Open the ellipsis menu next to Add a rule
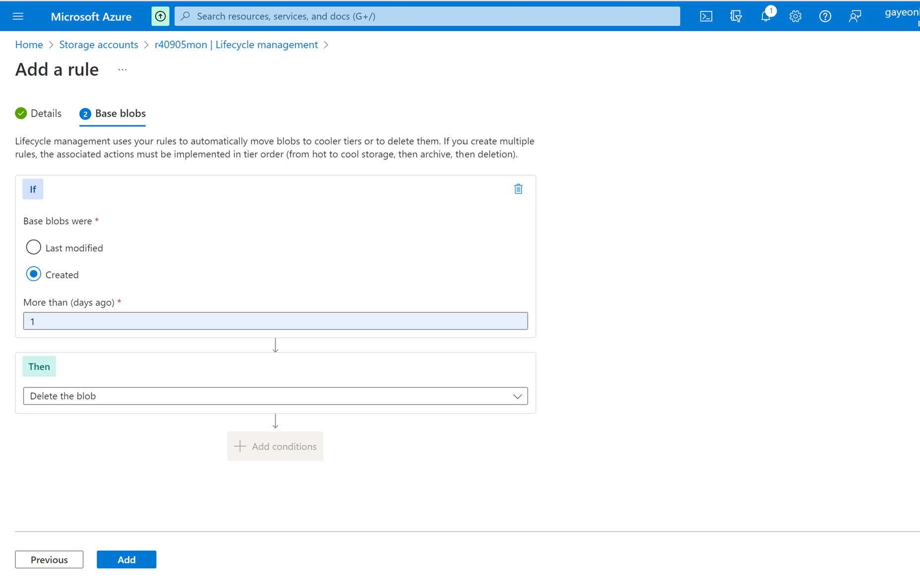This screenshot has width=920, height=588. coord(122,70)
